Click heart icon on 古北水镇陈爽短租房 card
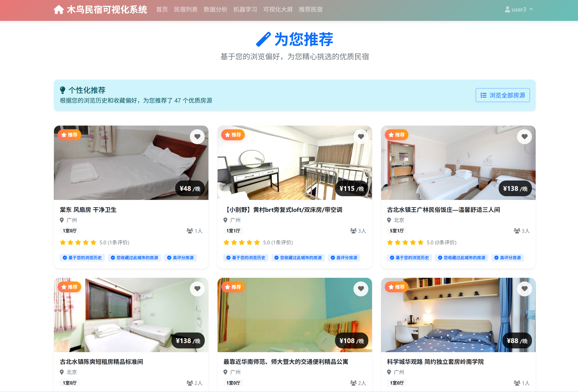578x392 pixels. point(197,289)
